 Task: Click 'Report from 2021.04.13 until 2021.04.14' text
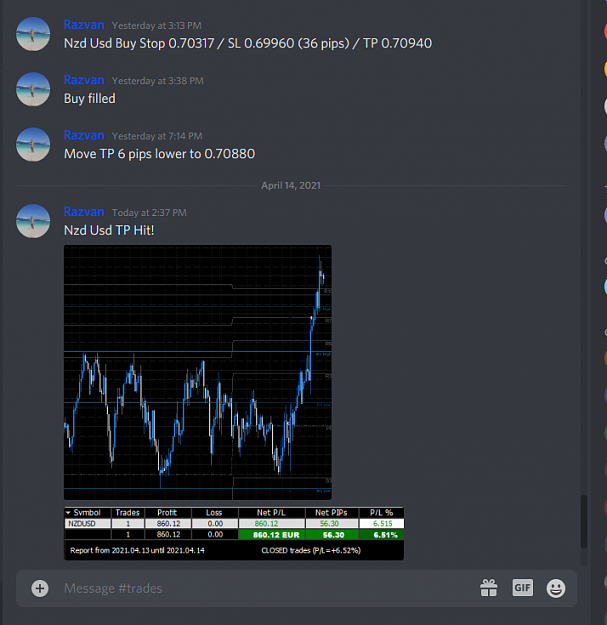137,550
